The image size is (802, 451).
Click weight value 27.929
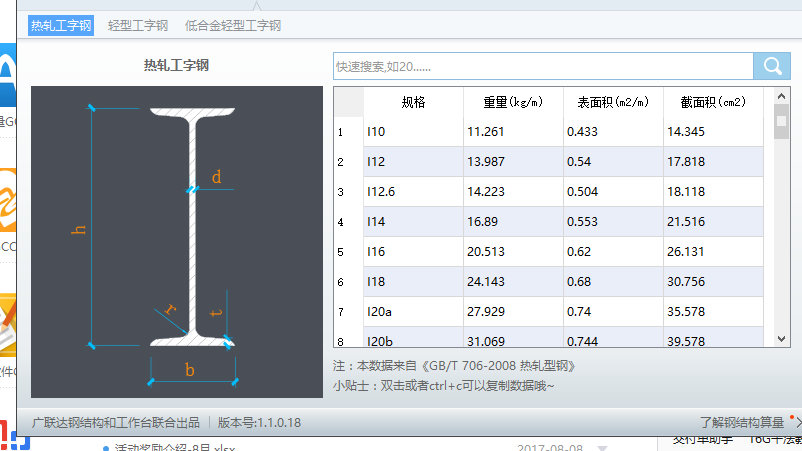coord(513,312)
